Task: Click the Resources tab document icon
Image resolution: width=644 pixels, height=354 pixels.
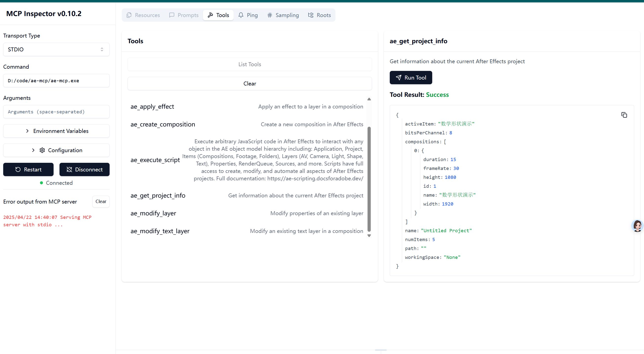Action: pyautogui.click(x=129, y=15)
